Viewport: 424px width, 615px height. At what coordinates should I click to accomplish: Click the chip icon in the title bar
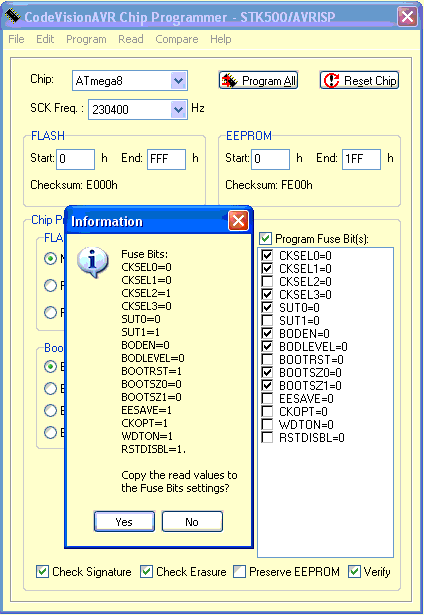(12, 15)
